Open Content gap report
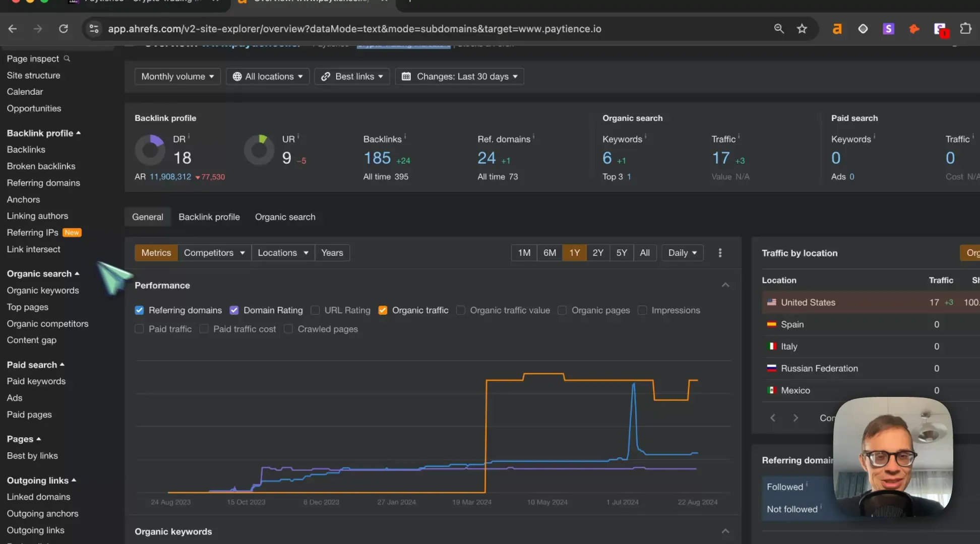This screenshot has width=980, height=544. [x=32, y=340]
